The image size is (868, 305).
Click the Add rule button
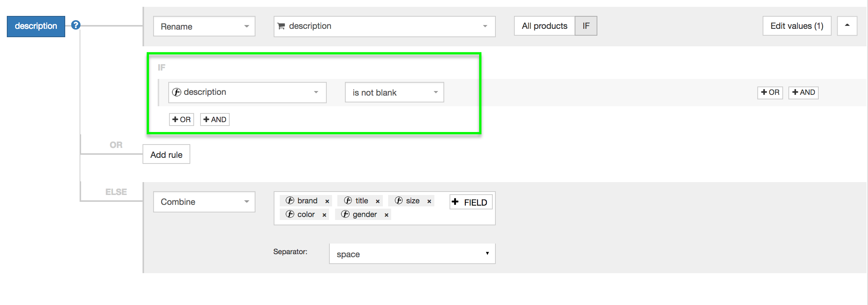click(x=166, y=154)
